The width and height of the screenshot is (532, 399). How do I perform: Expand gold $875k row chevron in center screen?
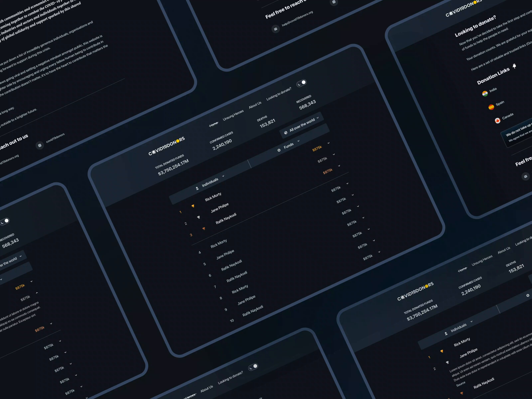(x=329, y=143)
